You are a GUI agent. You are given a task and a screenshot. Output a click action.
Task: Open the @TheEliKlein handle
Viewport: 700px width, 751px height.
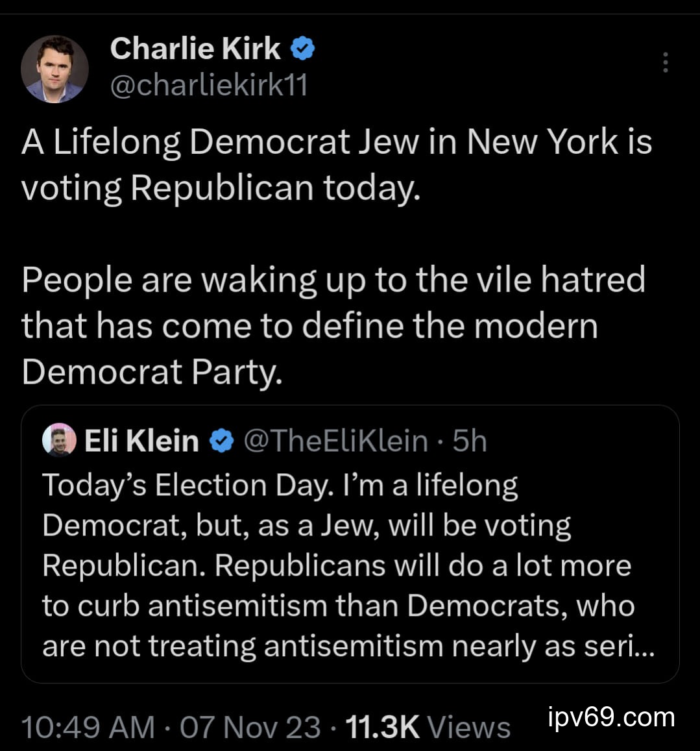pos(335,441)
